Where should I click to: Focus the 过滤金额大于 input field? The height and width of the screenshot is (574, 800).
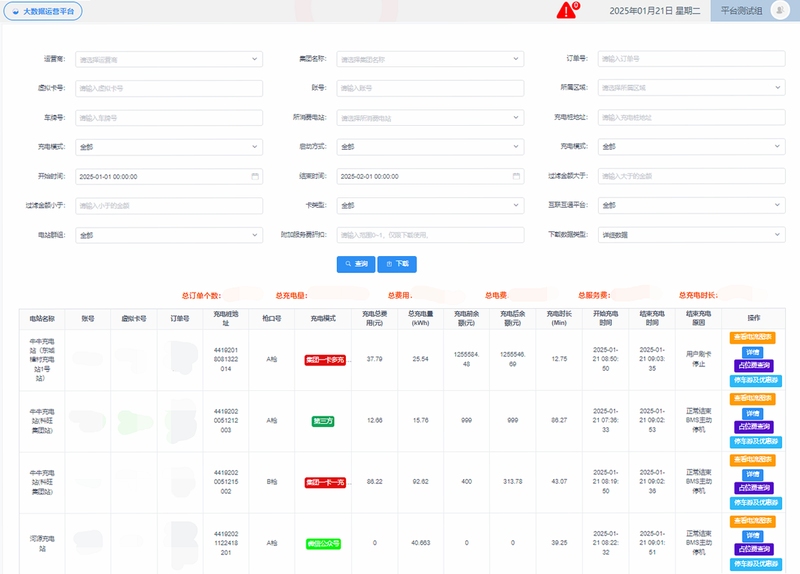click(691, 176)
